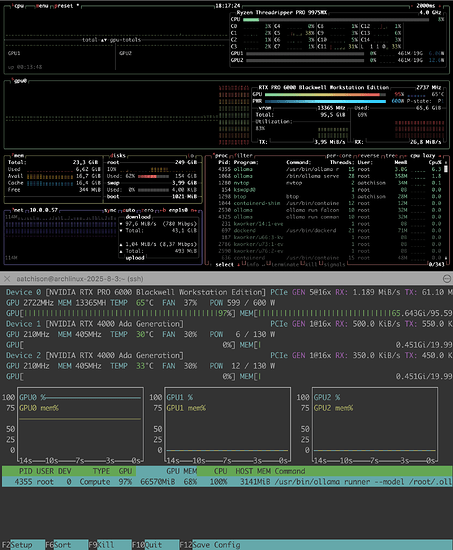
Task: Click the select option in proc footer
Action: click(x=225, y=264)
